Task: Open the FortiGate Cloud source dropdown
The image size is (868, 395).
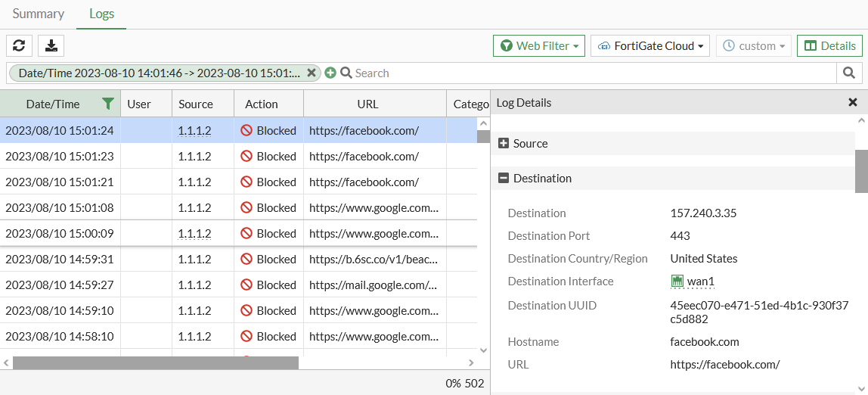Action: [650, 45]
